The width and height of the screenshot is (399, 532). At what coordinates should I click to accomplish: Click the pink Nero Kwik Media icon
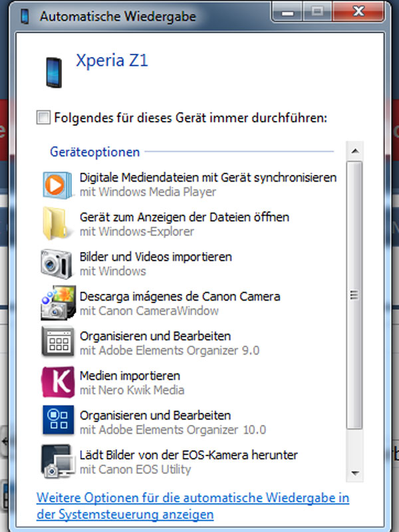[x=56, y=382]
